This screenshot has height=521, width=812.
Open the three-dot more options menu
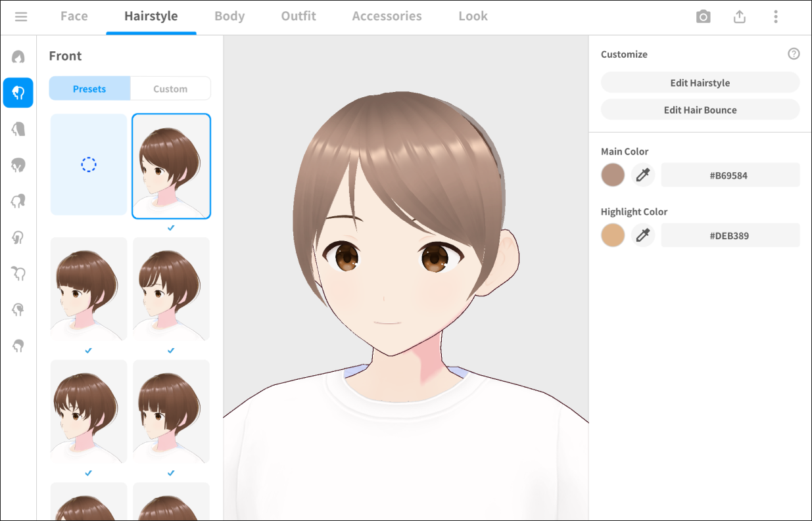pyautogui.click(x=776, y=16)
